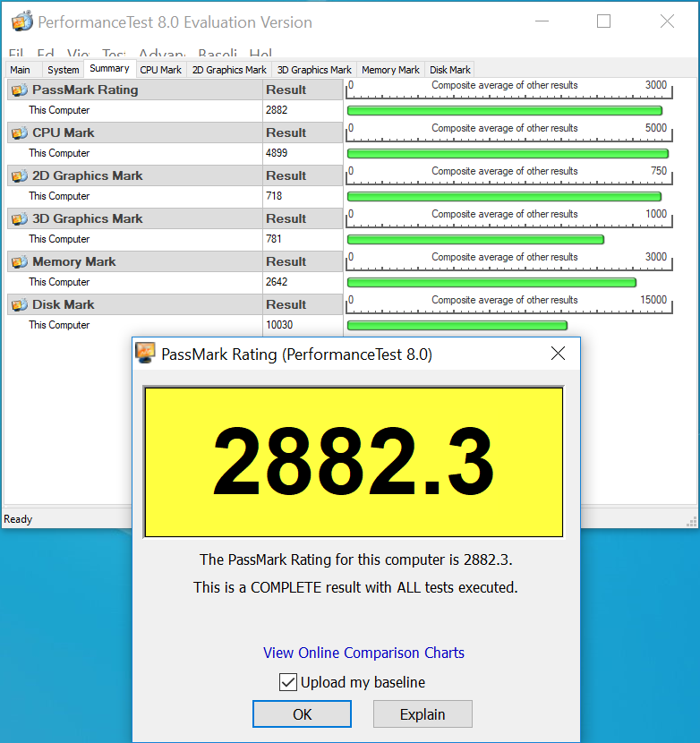Switch to the System tab
Image resolution: width=700 pixels, height=743 pixels.
[63, 70]
